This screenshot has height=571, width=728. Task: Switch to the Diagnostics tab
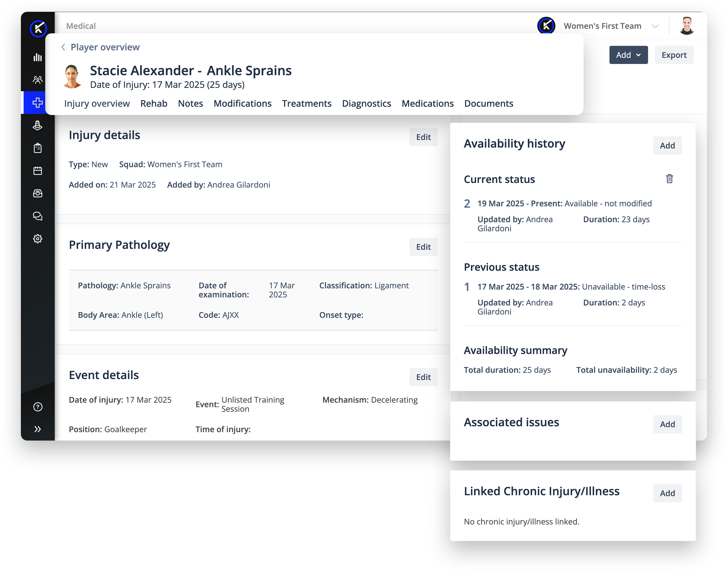tap(366, 104)
